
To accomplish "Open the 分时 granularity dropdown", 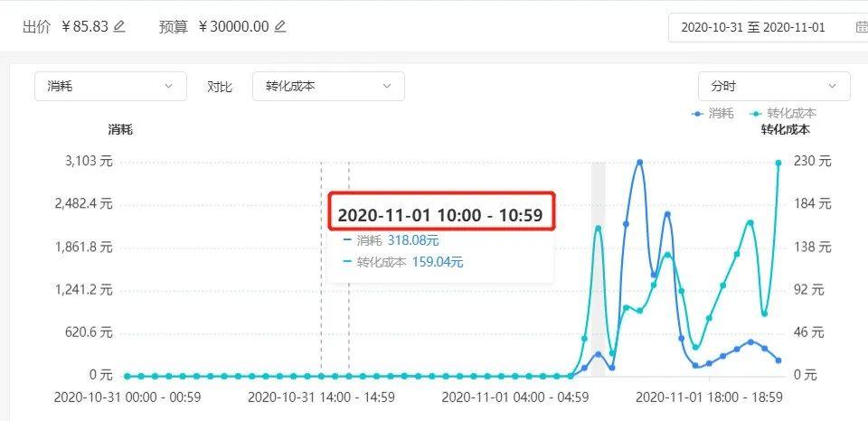I will pyautogui.click(x=774, y=87).
